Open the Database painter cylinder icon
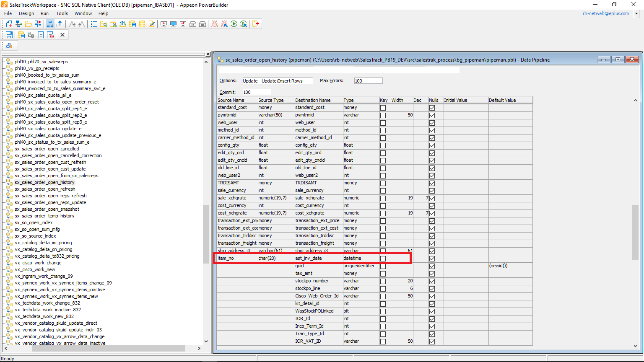The image size is (644, 362). coord(142,24)
